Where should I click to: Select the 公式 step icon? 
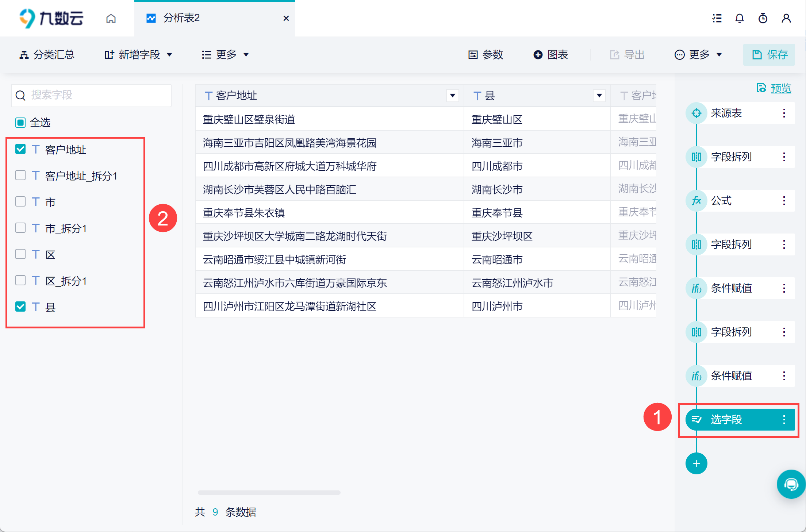click(x=696, y=201)
